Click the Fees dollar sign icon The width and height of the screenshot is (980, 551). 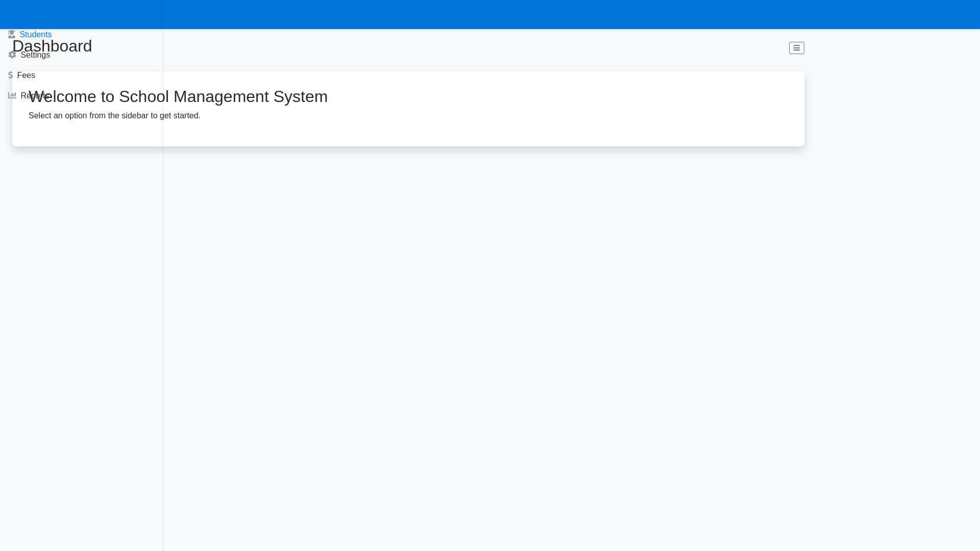[10, 75]
